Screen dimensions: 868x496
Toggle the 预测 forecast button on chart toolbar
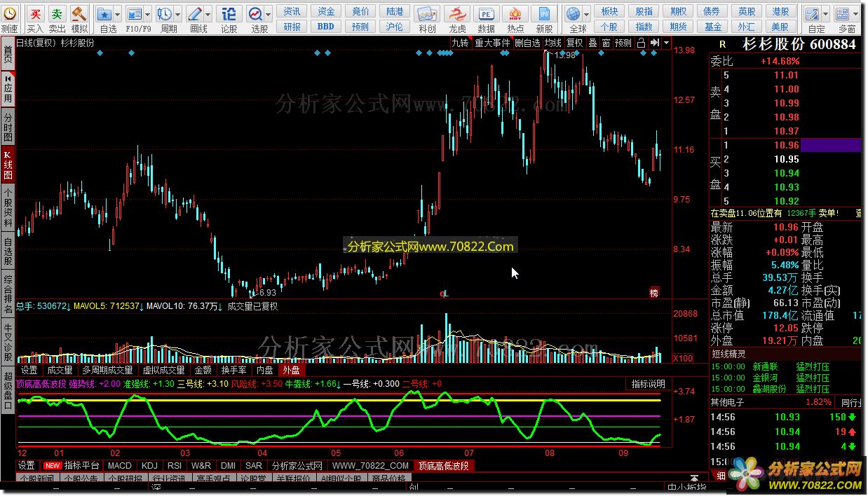point(623,43)
